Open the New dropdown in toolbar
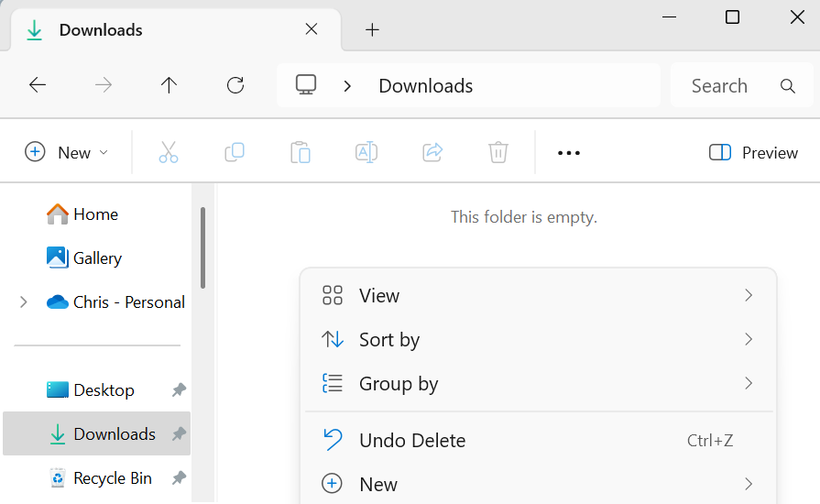 click(66, 152)
